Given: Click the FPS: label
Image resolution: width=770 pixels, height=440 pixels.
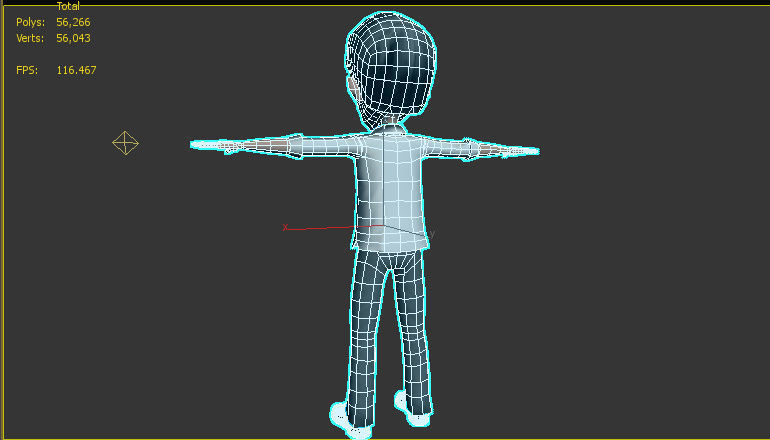Looking at the screenshot, I should [x=27, y=70].
